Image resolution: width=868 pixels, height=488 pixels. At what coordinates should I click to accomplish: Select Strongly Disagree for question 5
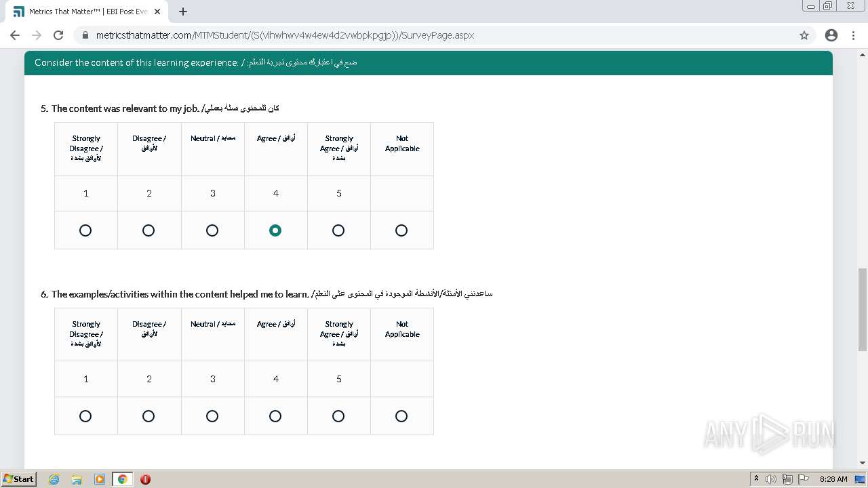(85, 230)
